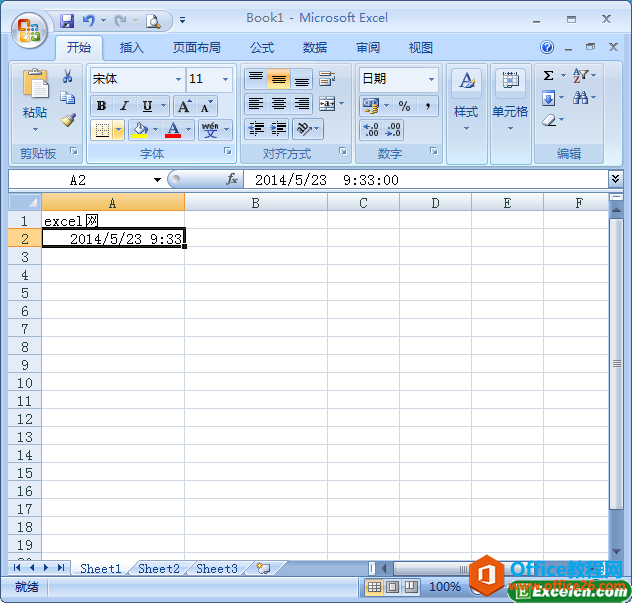Open the 宋体 font name dropdown
632x603 pixels.
(178, 79)
